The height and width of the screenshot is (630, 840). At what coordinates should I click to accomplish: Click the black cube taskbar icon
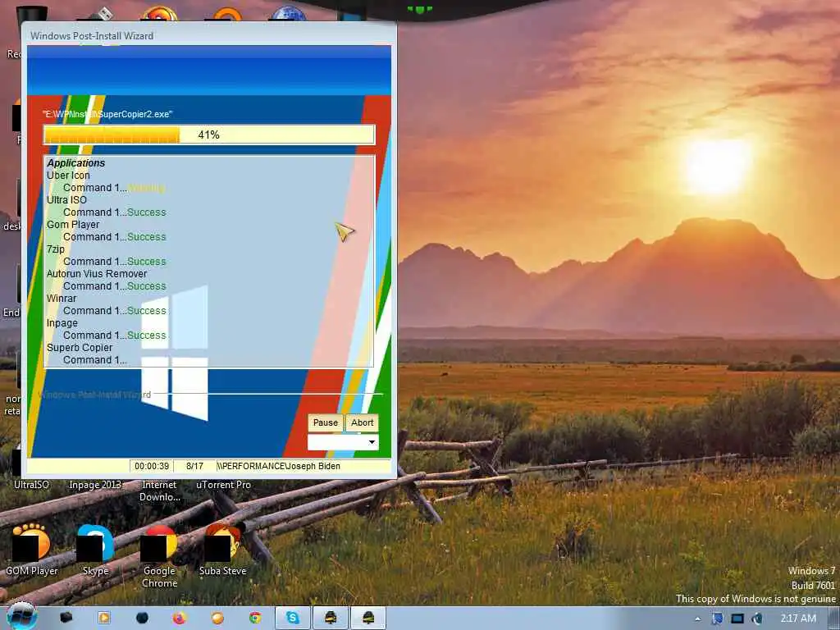pos(66,618)
